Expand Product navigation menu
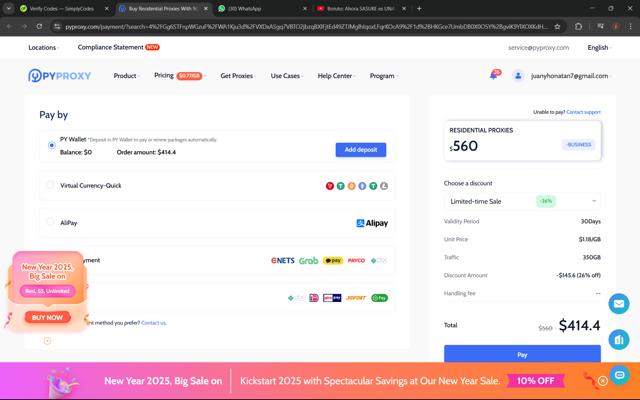640x400 pixels. [x=126, y=76]
